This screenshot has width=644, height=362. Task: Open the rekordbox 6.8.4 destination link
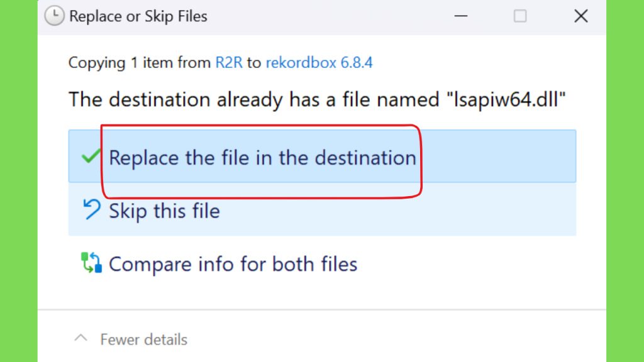tap(319, 63)
